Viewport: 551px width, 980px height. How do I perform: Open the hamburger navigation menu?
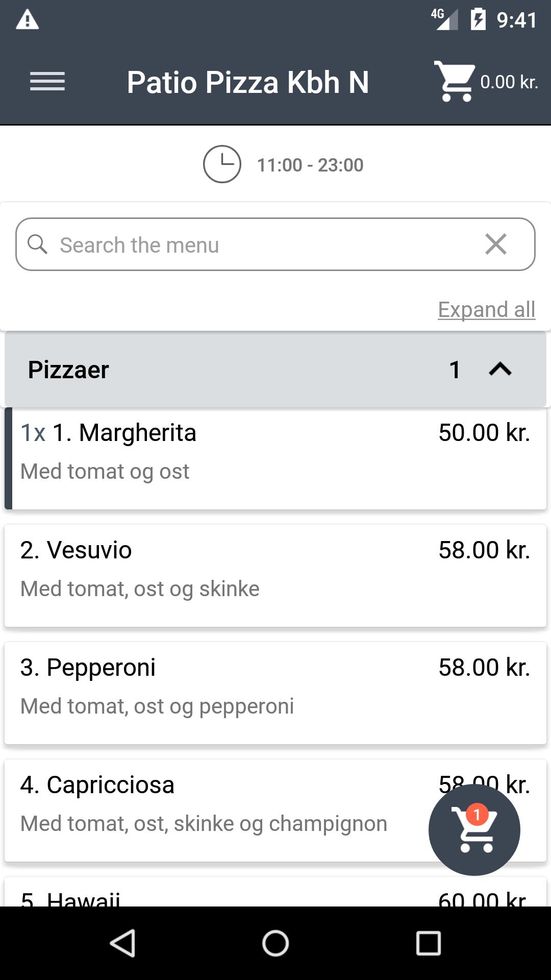click(47, 82)
